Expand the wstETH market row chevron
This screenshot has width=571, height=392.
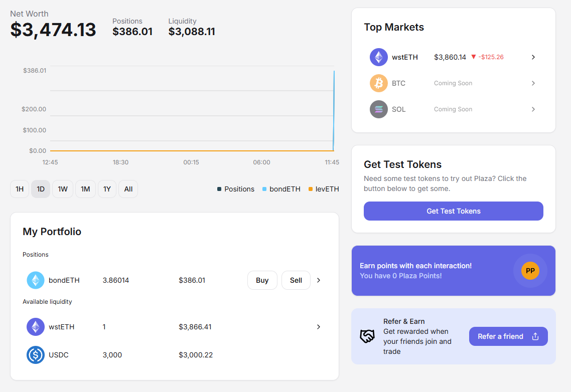pyautogui.click(x=533, y=57)
